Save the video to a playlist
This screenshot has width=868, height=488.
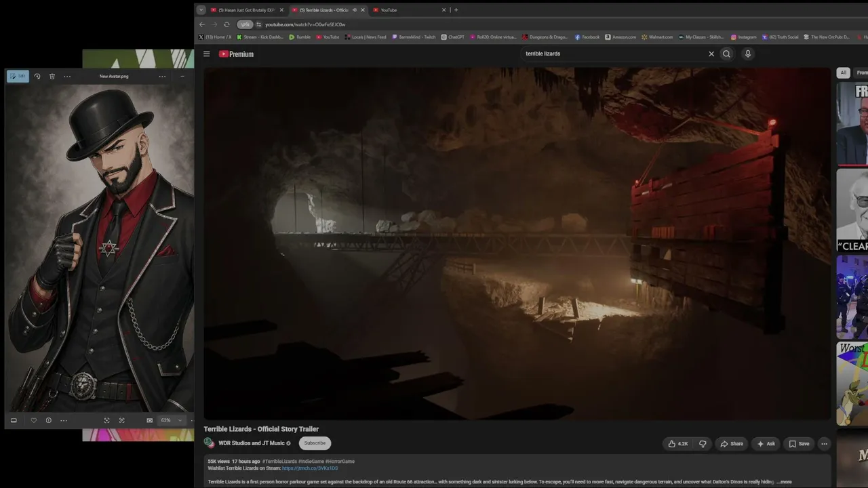point(799,444)
